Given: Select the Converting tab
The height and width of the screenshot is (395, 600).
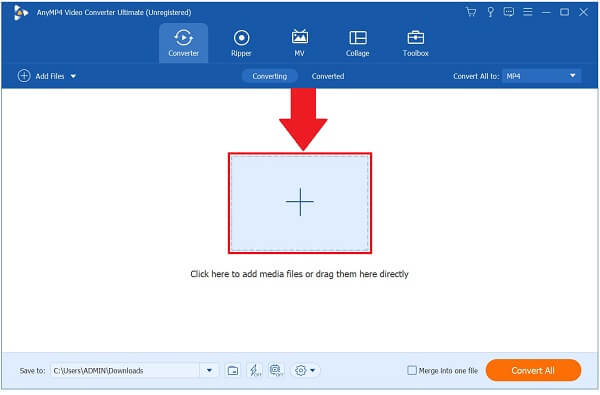Looking at the screenshot, I should 269,76.
